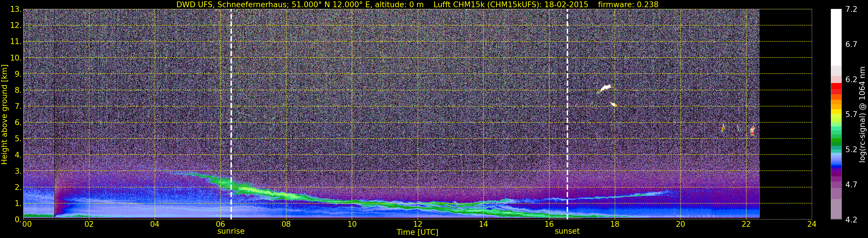Click the '18' time axis tick
868x238 pixels.
pos(614,224)
